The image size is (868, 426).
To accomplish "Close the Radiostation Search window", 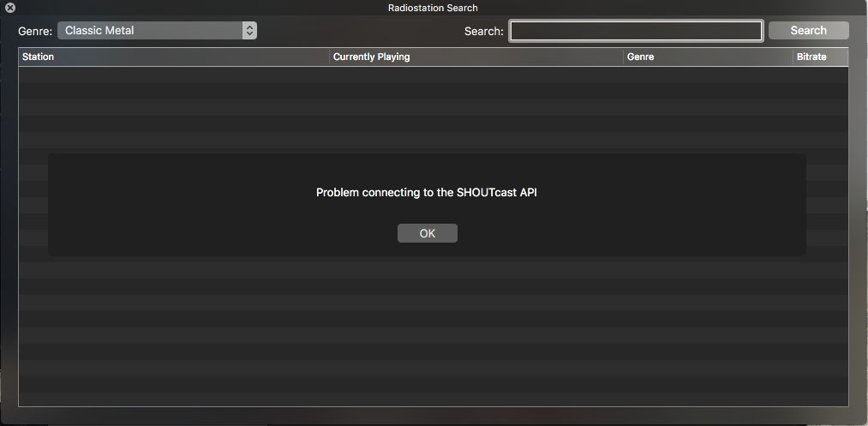I will click(10, 8).
